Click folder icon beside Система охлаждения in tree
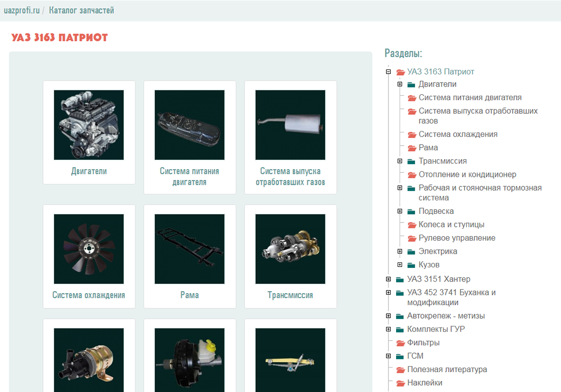 click(x=412, y=134)
